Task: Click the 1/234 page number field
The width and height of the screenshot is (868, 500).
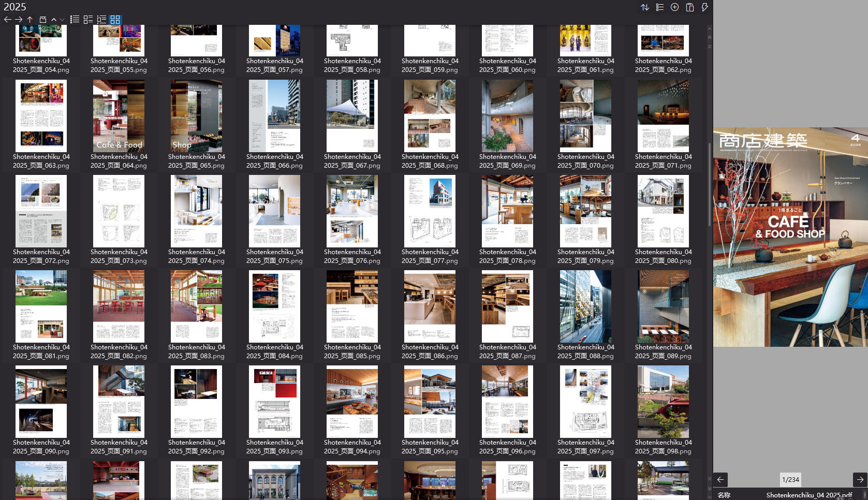Action: [x=790, y=480]
